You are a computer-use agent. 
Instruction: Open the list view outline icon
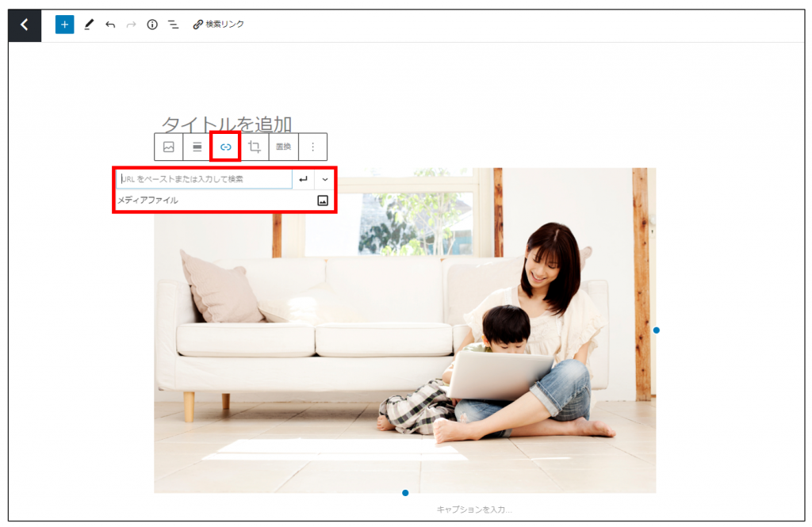coord(173,25)
